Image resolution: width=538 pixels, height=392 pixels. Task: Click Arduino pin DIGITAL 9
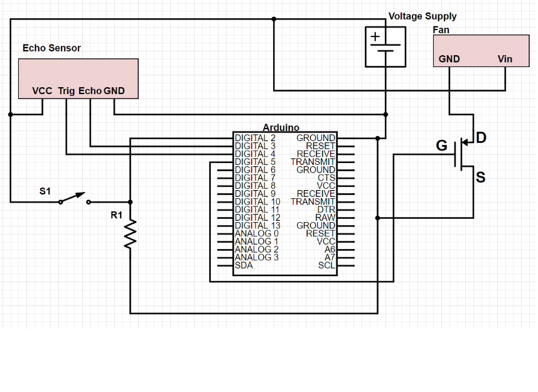tap(255, 194)
